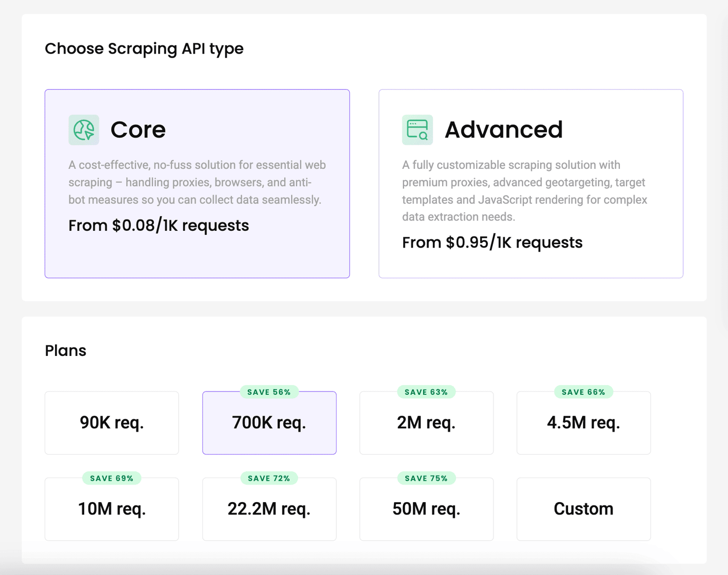728x575 pixels.
Task: Click the Advanced browser search icon
Action: click(x=417, y=130)
